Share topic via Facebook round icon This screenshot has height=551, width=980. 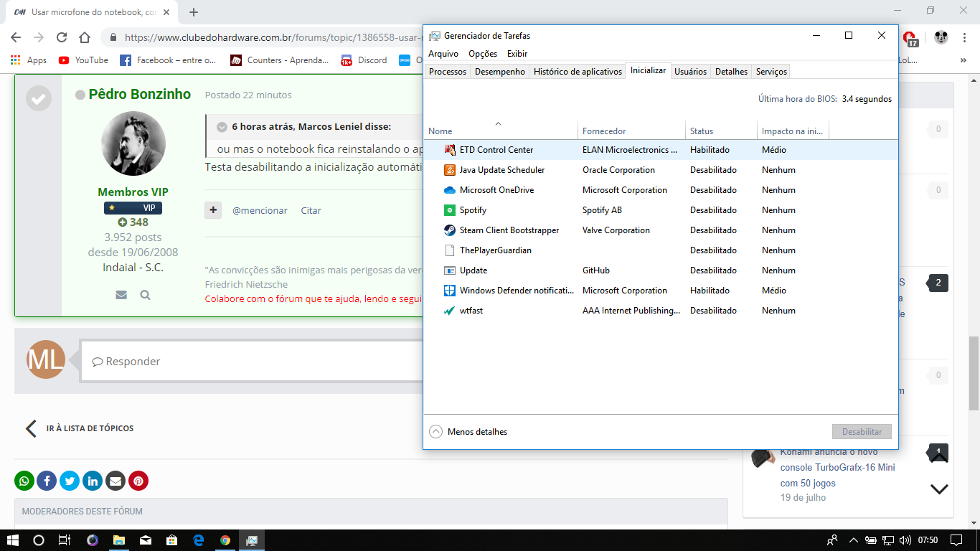click(x=47, y=481)
